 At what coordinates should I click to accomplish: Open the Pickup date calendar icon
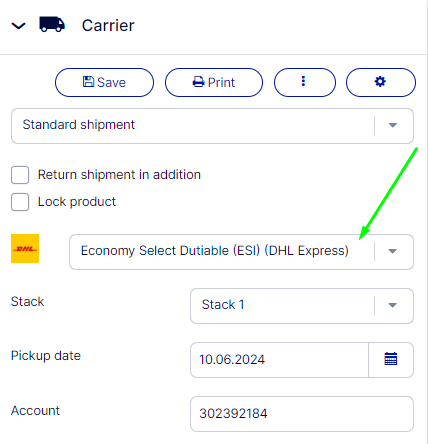click(391, 359)
